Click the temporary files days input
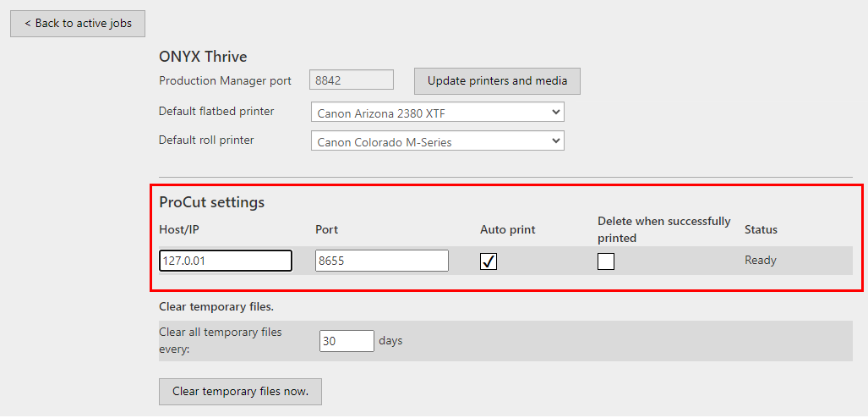 347,341
